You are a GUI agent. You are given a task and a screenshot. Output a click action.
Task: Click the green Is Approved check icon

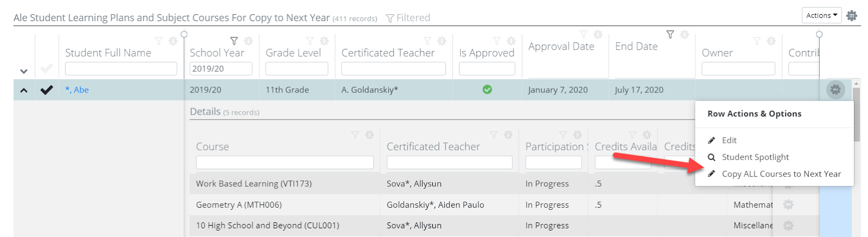point(487,90)
